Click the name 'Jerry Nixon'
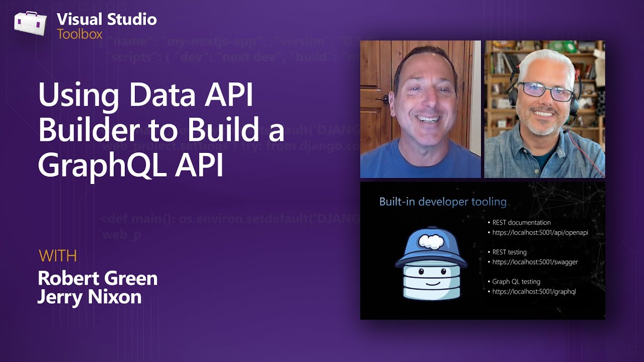This screenshot has height=362, width=644. tap(90, 297)
